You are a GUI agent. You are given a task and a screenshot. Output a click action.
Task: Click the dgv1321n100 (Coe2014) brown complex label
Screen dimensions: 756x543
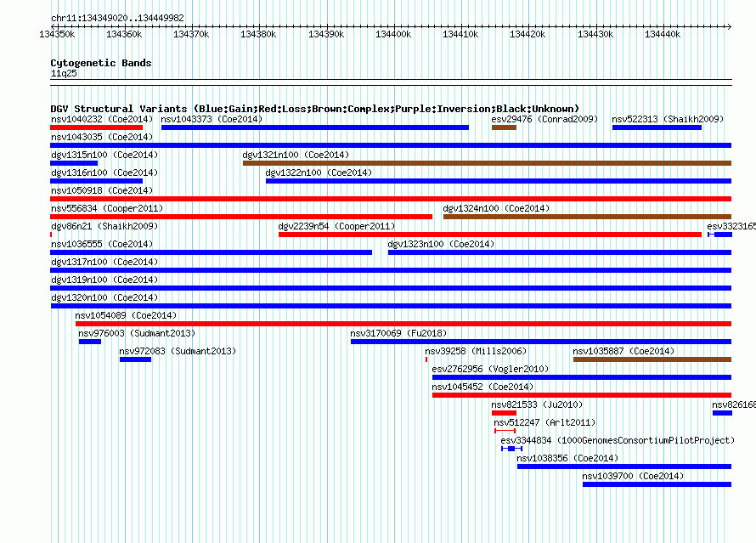296,155
